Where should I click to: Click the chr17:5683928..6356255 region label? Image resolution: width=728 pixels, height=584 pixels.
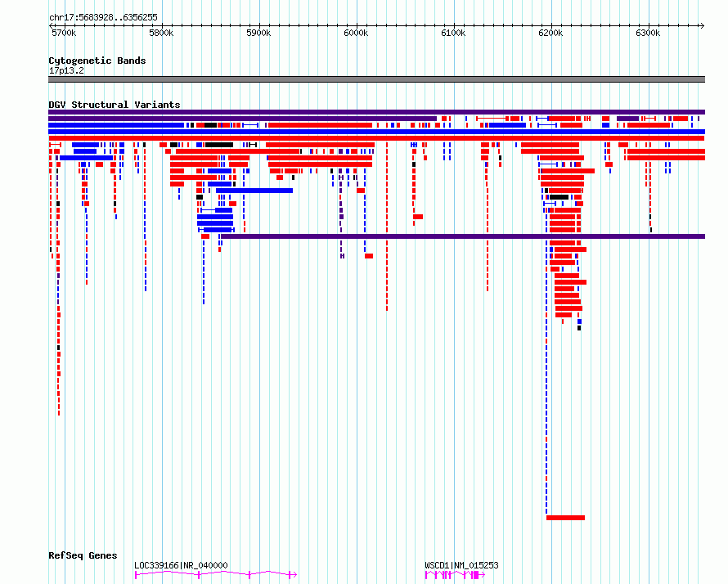point(103,17)
